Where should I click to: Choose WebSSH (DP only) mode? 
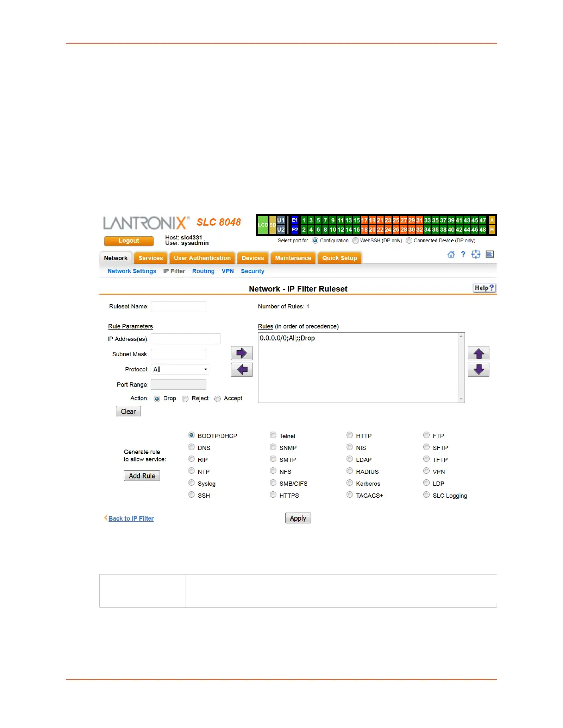pyautogui.click(x=356, y=240)
